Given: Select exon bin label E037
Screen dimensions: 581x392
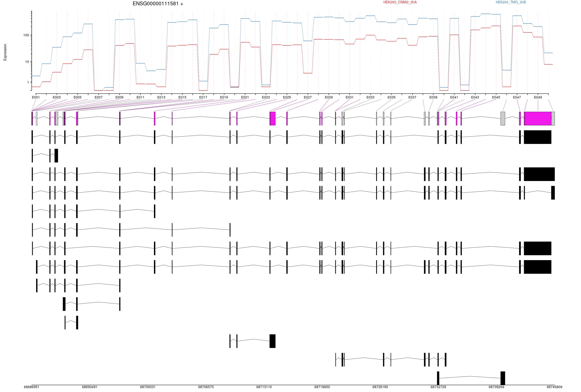Looking at the screenshot, I should tap(412, 97).
